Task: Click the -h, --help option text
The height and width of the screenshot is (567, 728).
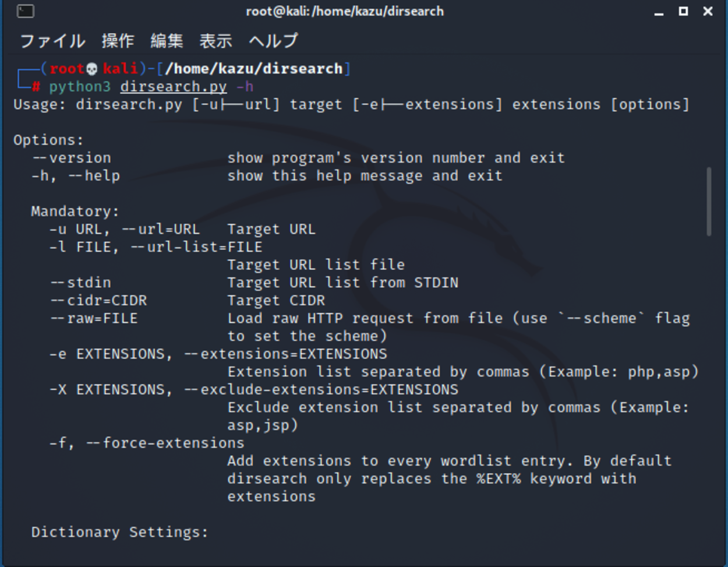Action: [x=75, y=175]
